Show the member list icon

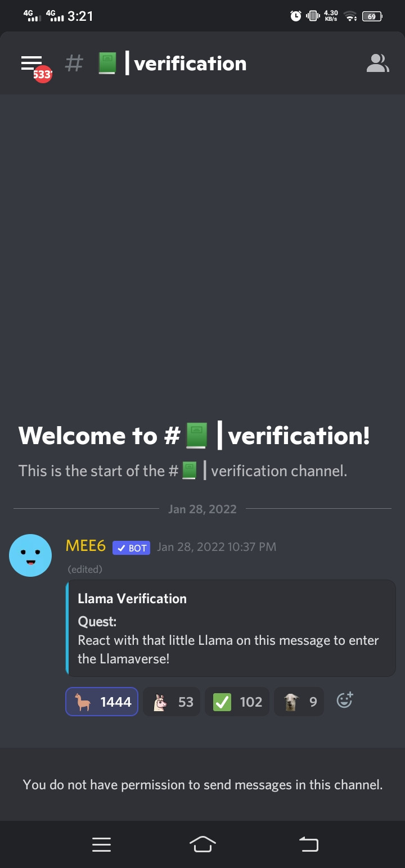pyautogui.click(x=377, y=63)
